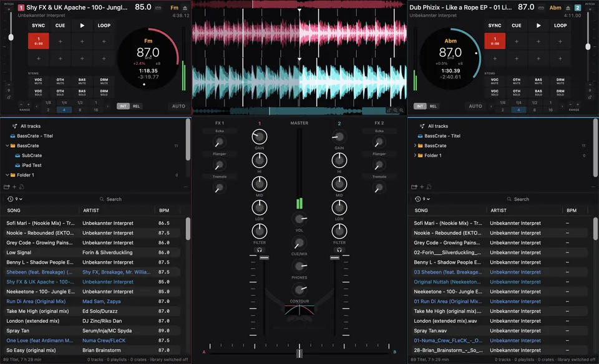Add new folder in right library panel
599x364 pixels.
(x=414, y=187)
